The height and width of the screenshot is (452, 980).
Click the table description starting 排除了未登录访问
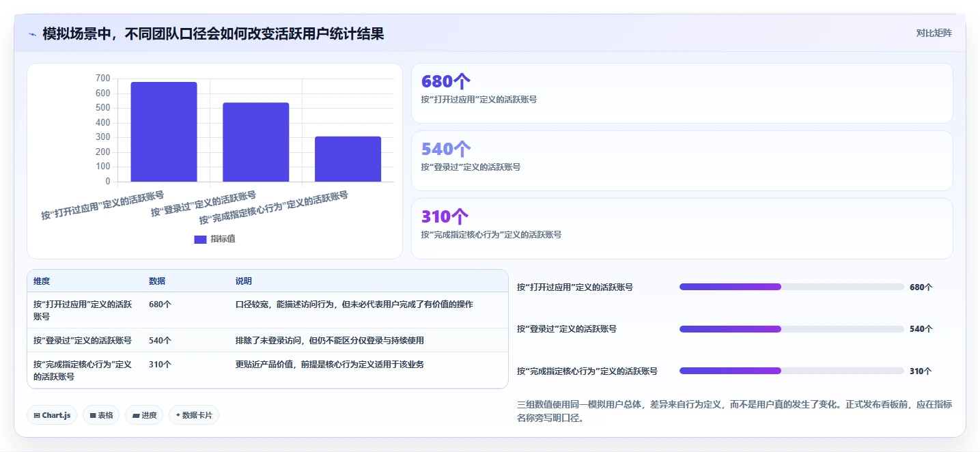[x=330, y=340]
